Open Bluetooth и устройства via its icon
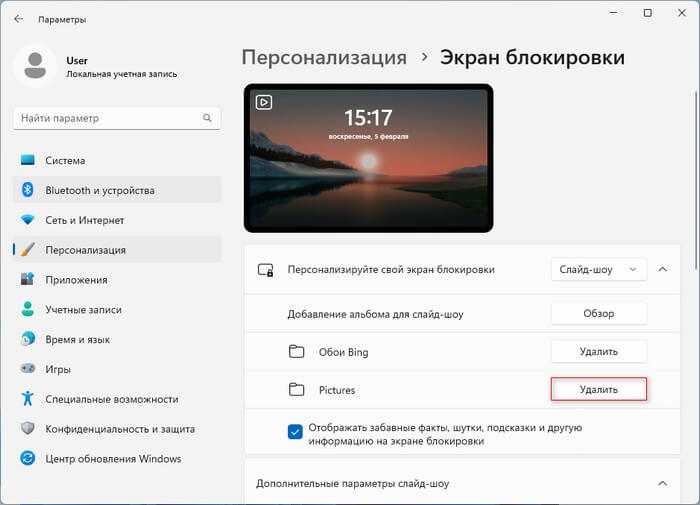 point(28,190)
